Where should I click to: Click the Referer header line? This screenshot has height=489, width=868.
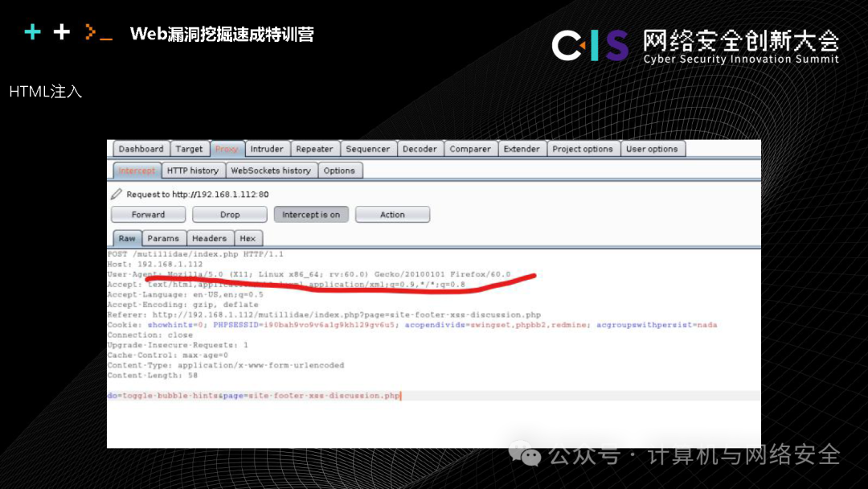tap(324, 314)
